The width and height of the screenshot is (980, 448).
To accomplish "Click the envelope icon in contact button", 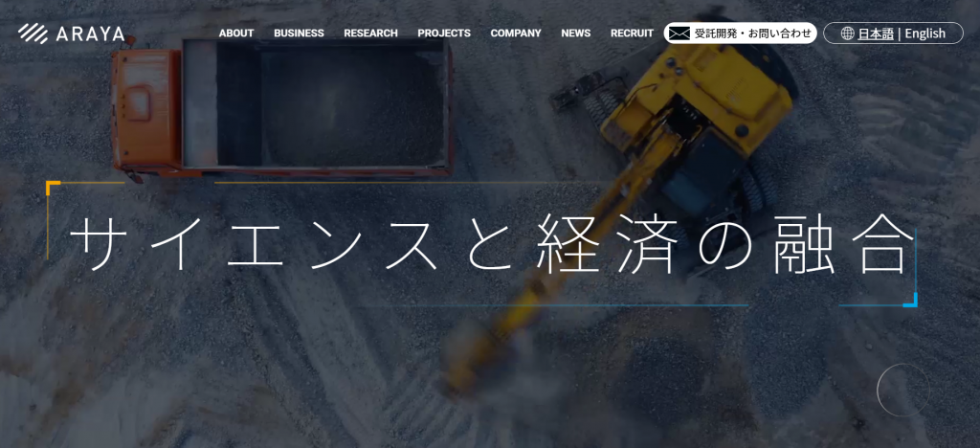I will 679,34.
